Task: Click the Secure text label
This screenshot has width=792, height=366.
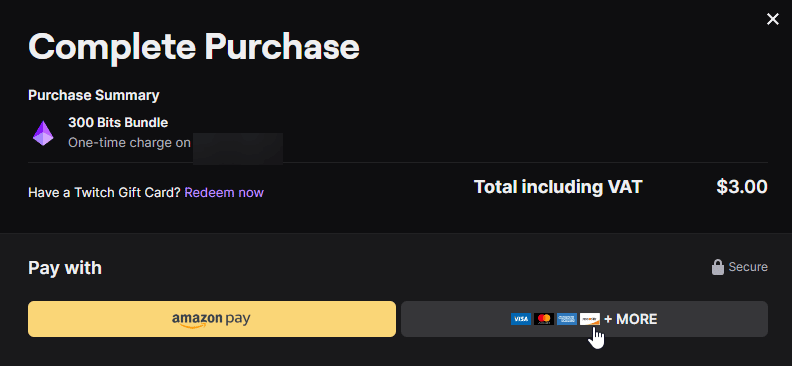Action: [748, 267]
